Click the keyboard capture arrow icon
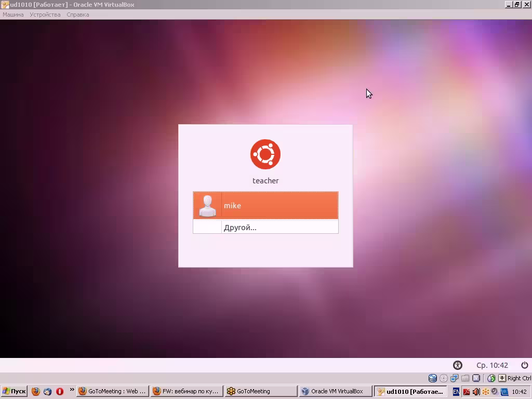Screen dimensions: 532x399 pyautogui.click(x=502, y=378)
